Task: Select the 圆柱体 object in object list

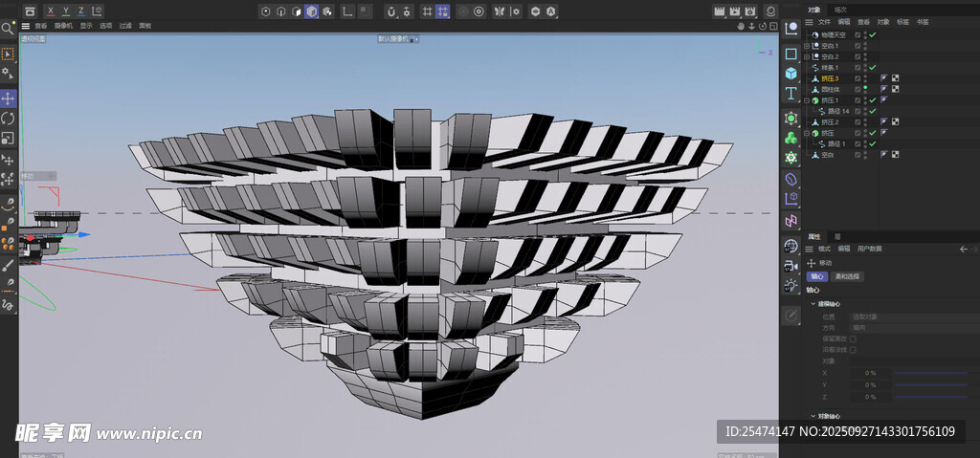Action: (831, 89)
